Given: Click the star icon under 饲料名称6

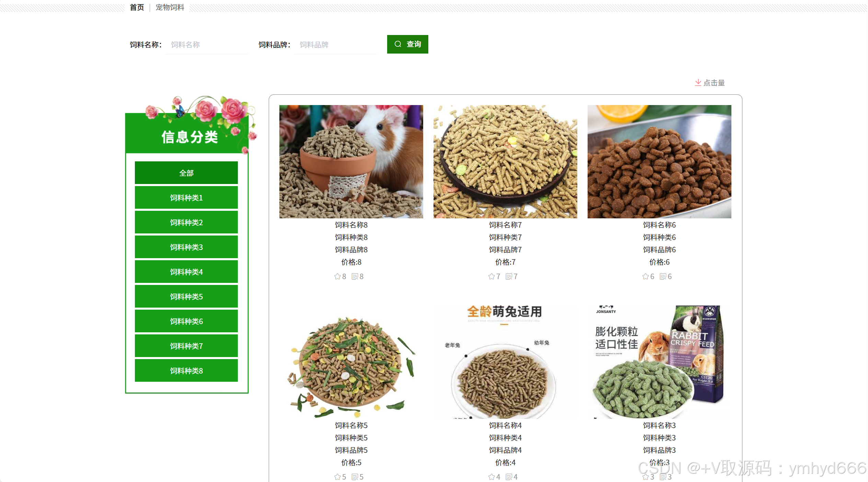Looking at the screenshot, I should 646,276.
